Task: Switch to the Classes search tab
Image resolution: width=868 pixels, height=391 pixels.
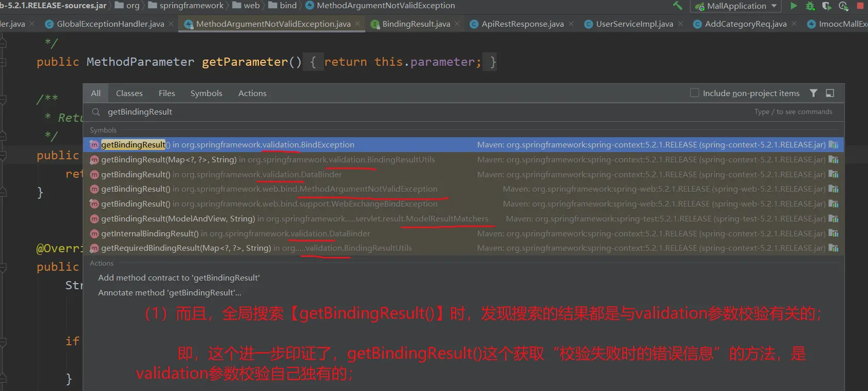Action: click(129, 93)
